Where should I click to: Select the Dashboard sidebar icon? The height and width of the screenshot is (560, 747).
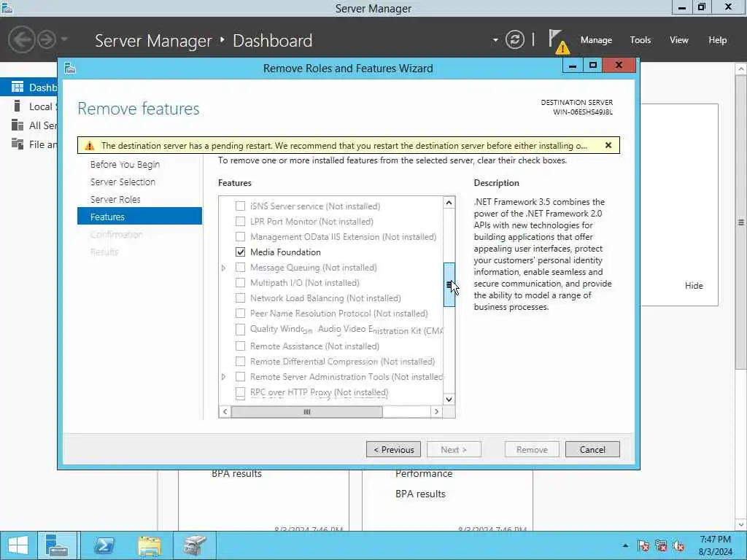(18, 87)
